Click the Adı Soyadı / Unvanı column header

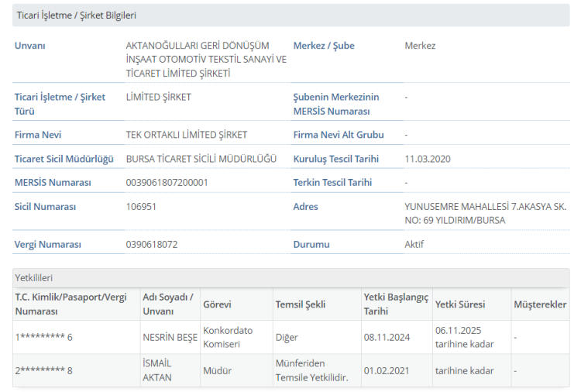pyautogui.click(x=168, y=304)
